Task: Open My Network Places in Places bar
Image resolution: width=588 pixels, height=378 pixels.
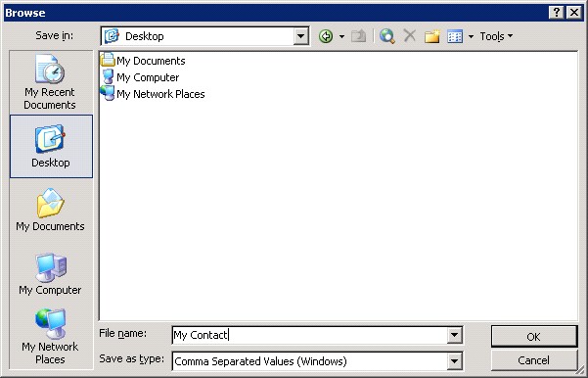Action: [x=50, y=336]
